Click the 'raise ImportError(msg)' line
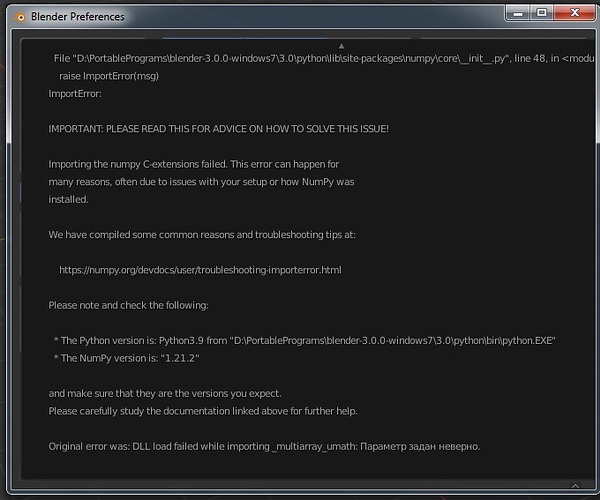 coord(109,76)
